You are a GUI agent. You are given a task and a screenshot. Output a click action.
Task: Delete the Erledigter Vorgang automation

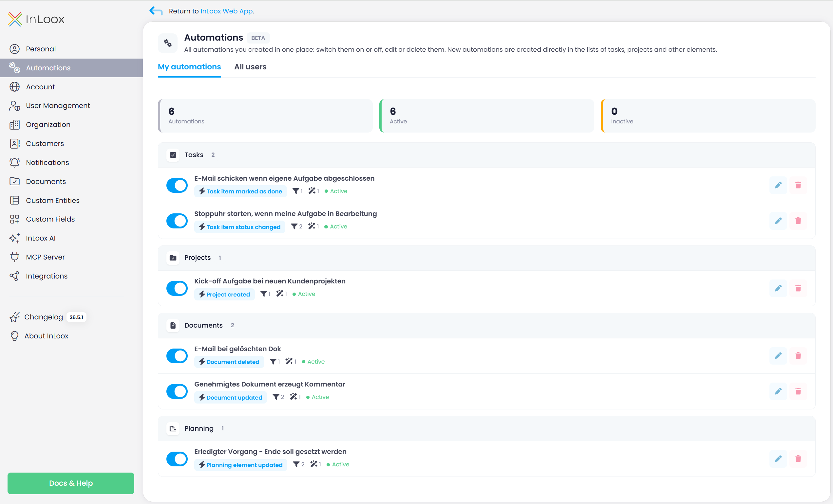tap(798, 459)
